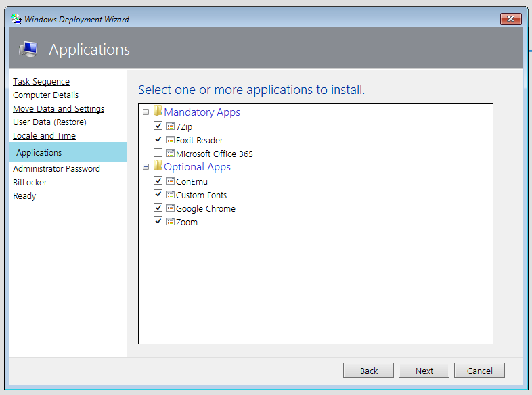Click the Foxit Reader application icon

170,140
